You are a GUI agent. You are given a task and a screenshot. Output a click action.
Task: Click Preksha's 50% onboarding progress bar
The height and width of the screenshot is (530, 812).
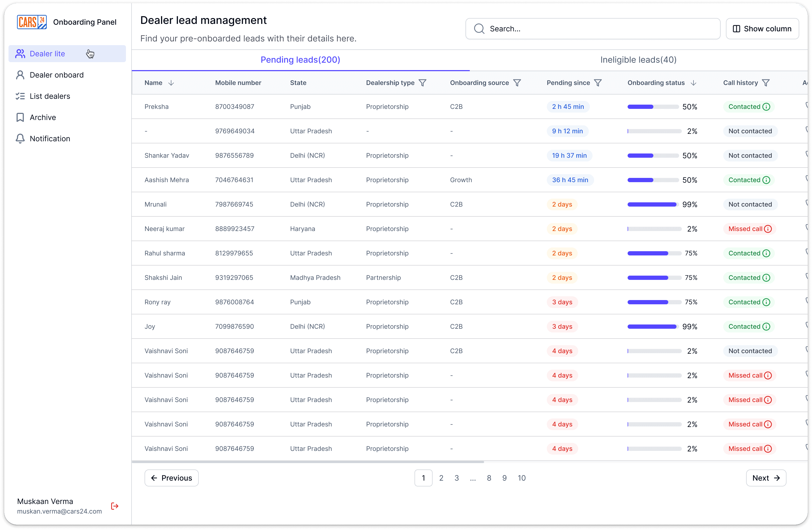(x=653, y=107)
